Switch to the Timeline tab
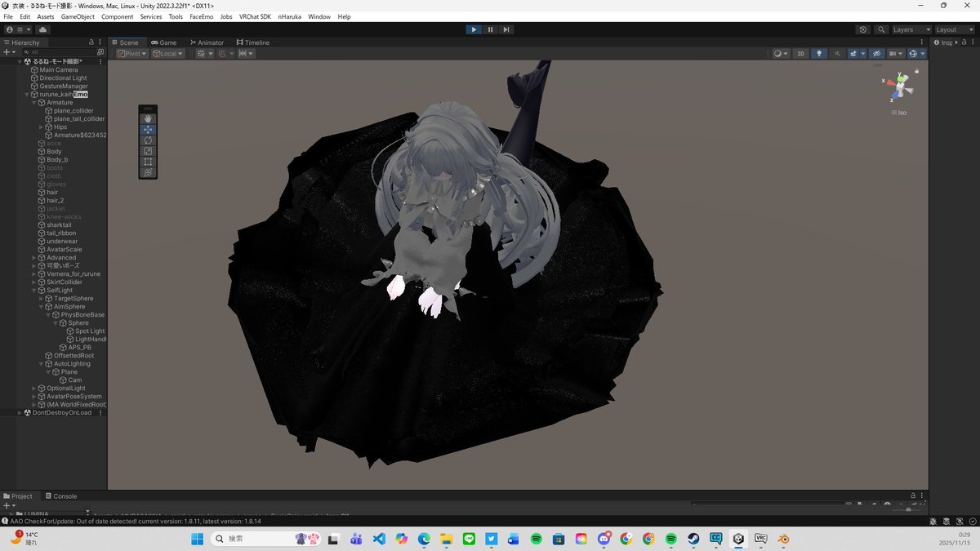This screenshot has width=980, height=551. click(252, 42)
